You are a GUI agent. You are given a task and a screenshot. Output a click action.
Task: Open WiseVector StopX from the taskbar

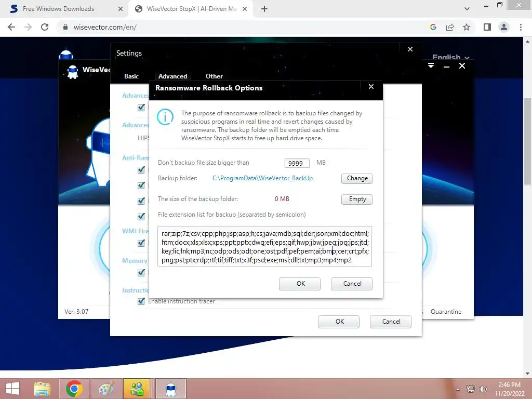[170, 389]
